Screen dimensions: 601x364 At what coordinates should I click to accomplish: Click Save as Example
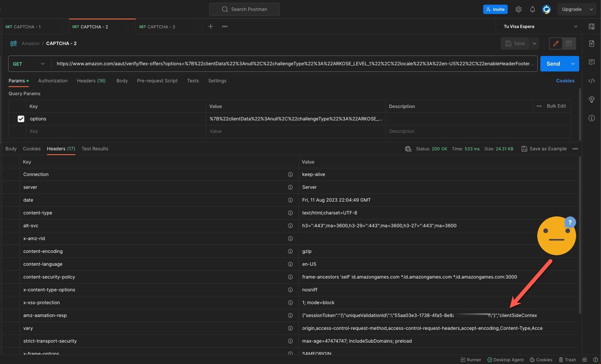544,148
